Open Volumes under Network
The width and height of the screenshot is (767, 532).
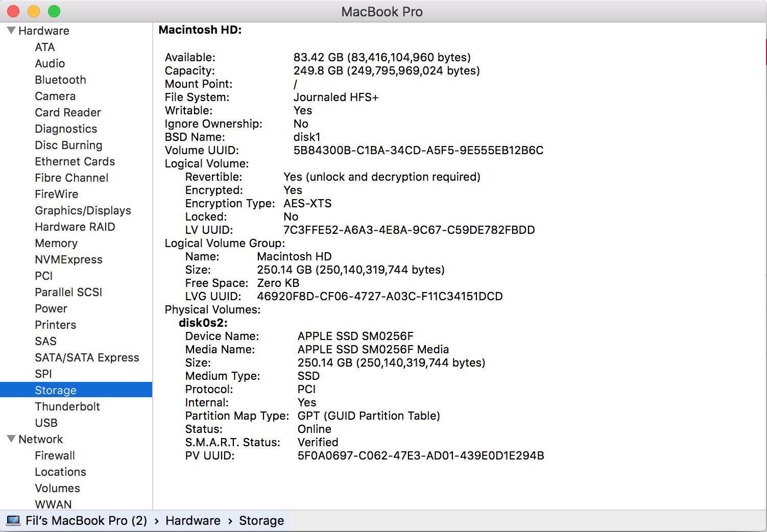coord(57,488)
